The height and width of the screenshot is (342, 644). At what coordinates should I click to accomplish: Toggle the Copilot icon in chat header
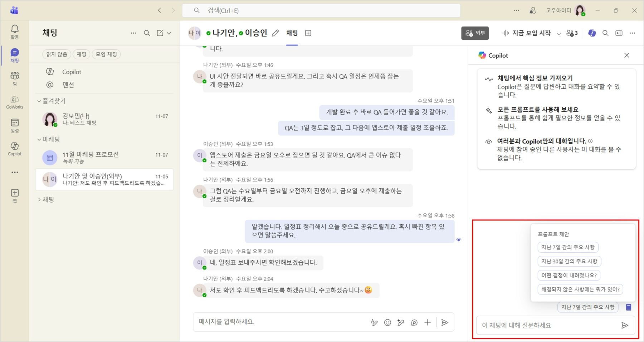592,33
